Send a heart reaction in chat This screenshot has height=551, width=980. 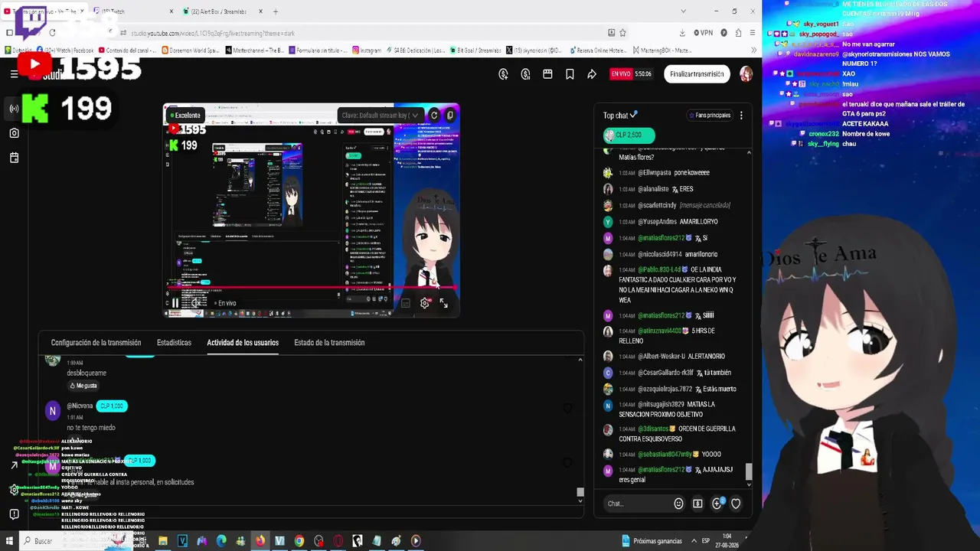[x=736, y=504]
